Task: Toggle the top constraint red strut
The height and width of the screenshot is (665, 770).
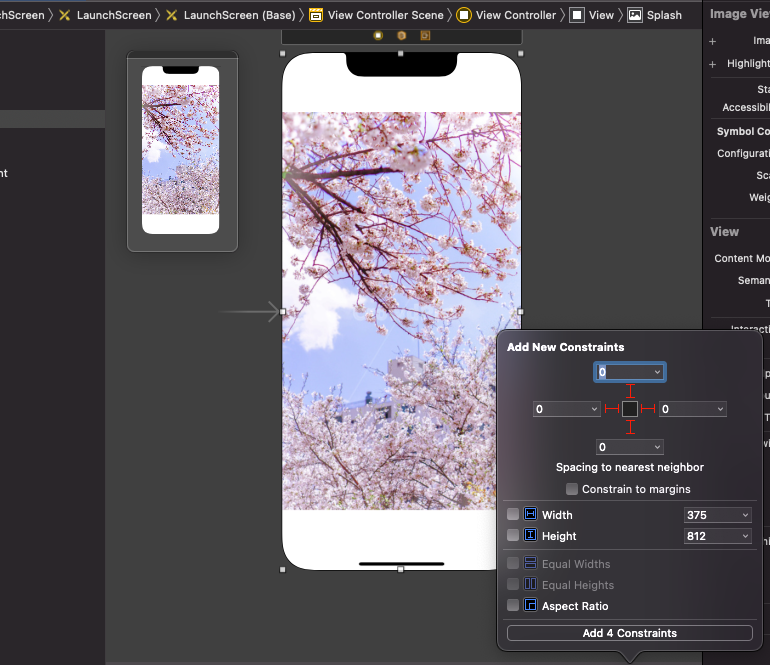Action: (x=631, y=391)
